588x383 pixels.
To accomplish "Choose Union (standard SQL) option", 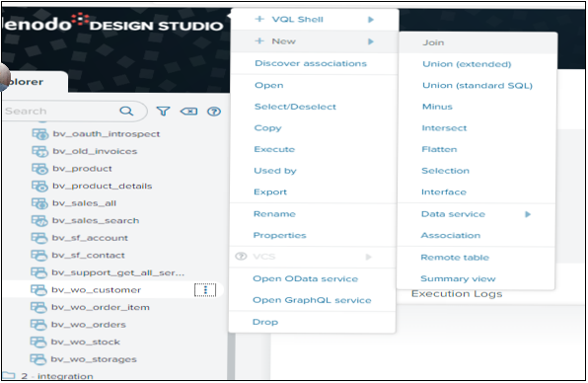I will [478, 86].
